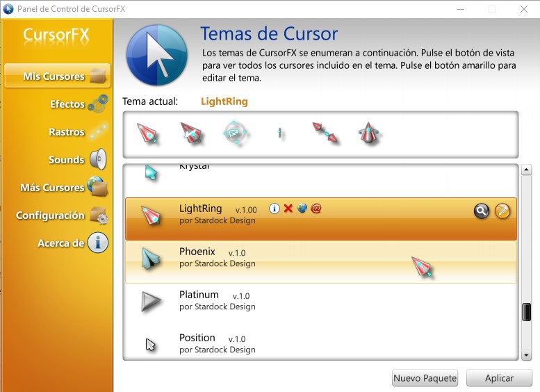540x392 pixels.
Task: Email LightRing author via @ icon
Action: pyautogui.click(x=316, y=208)
